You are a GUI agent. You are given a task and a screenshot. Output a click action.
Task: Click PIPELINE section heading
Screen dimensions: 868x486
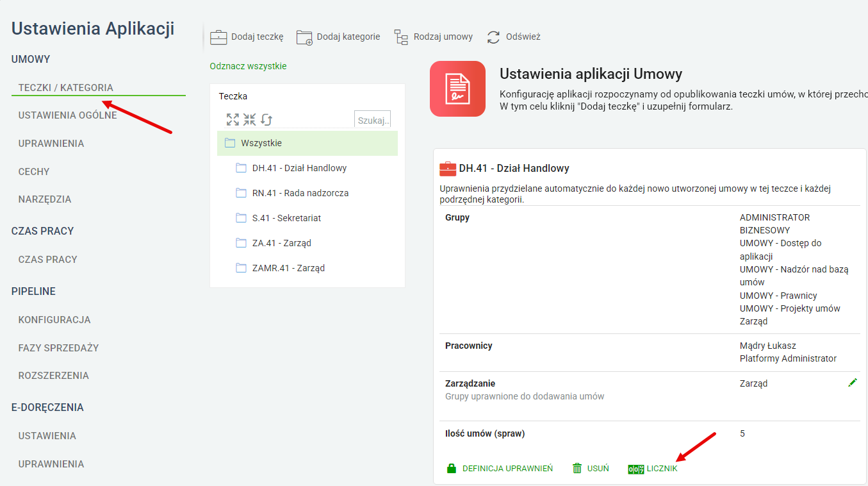[33, 291]
